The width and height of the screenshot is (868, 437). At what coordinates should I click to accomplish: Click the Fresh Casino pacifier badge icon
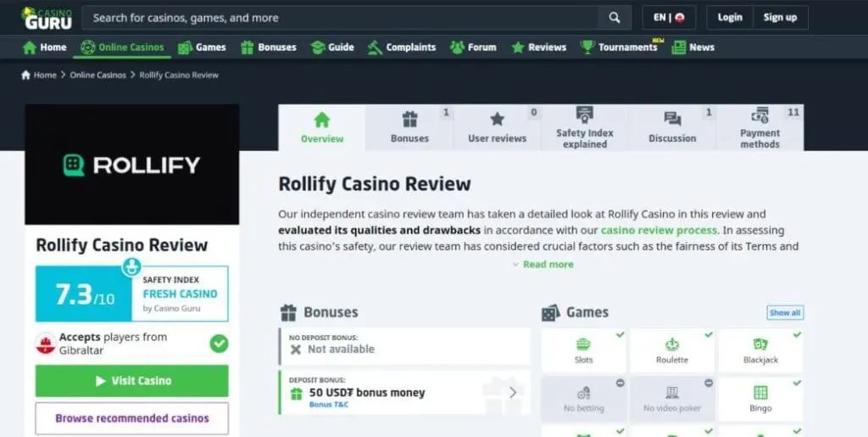point(131,267)
